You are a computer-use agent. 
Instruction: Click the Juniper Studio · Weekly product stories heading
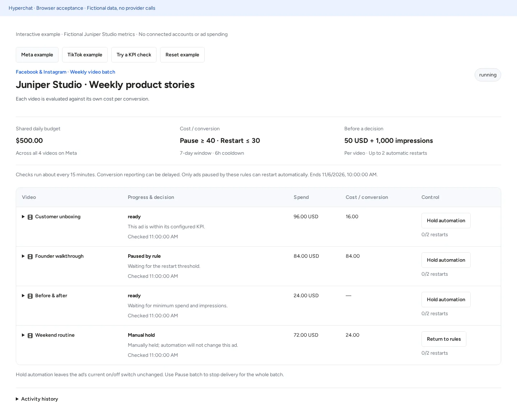pos(105,85)
